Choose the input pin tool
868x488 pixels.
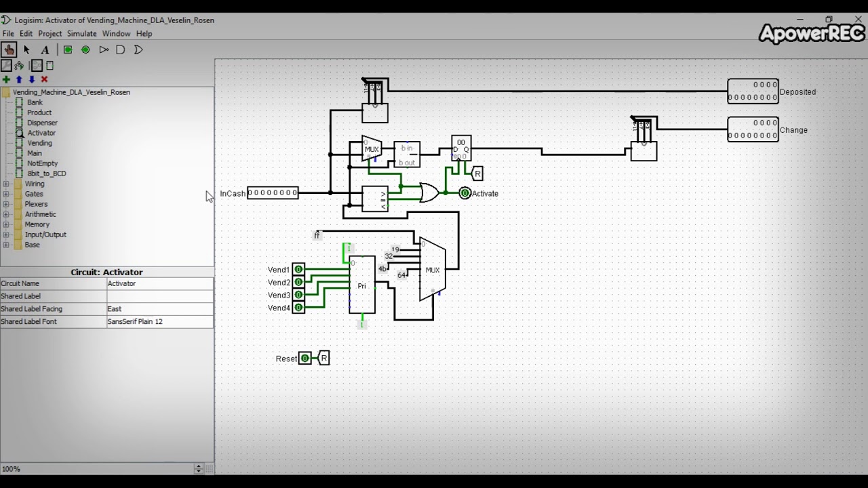pyautogui.click(x=68, y=49)
